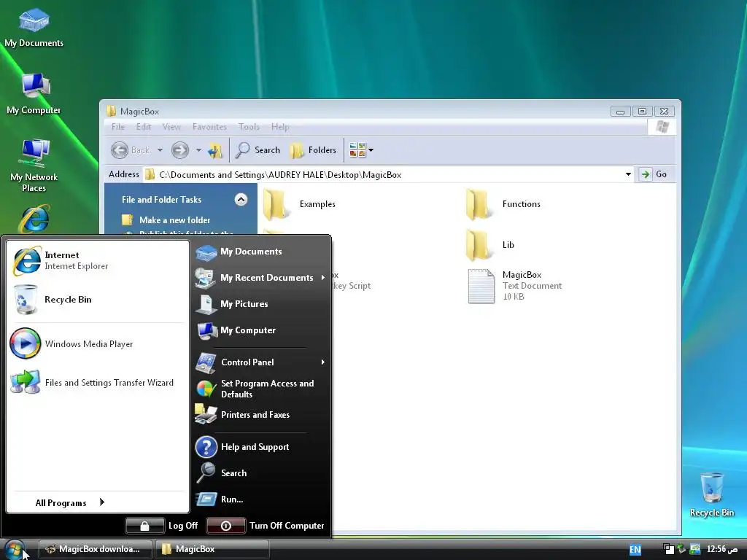The height and width of the screenshot is (560, 747).
Task: Click the Up folder toolbar icon
Action: coord(215,150)
